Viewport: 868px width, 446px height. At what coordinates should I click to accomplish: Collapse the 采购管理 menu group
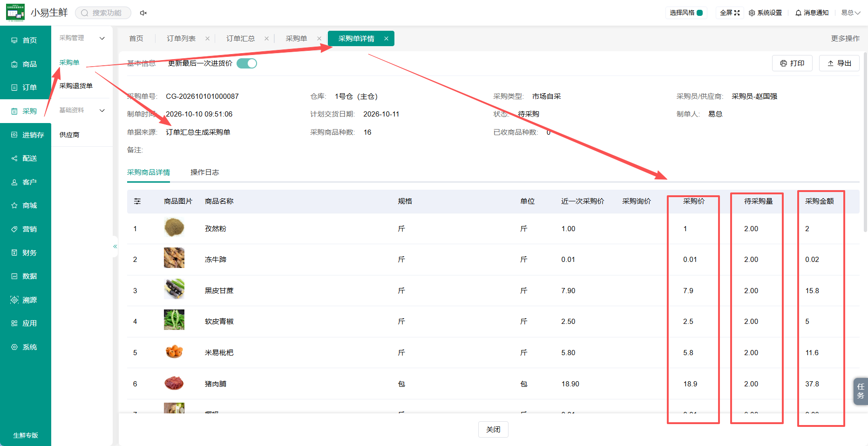click(102, 38)
